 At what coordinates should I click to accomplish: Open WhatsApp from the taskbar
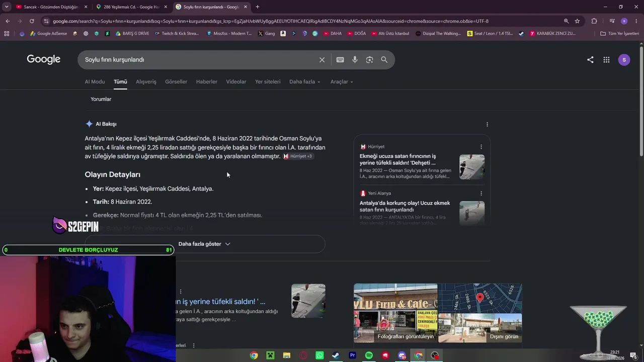click(x=319, y=355)
